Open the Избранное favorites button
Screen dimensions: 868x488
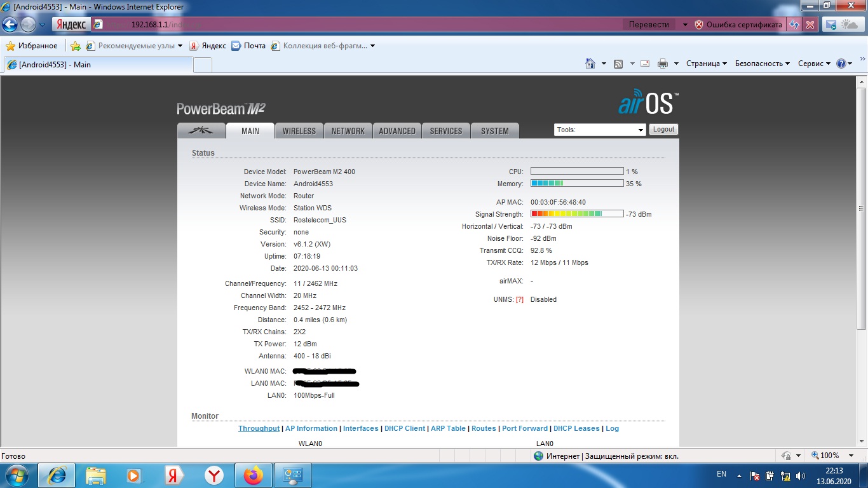(32, 46)
